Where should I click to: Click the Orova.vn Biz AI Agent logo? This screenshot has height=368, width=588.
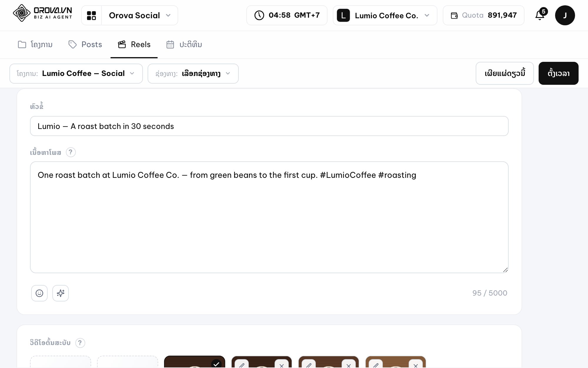coord(43,13)
